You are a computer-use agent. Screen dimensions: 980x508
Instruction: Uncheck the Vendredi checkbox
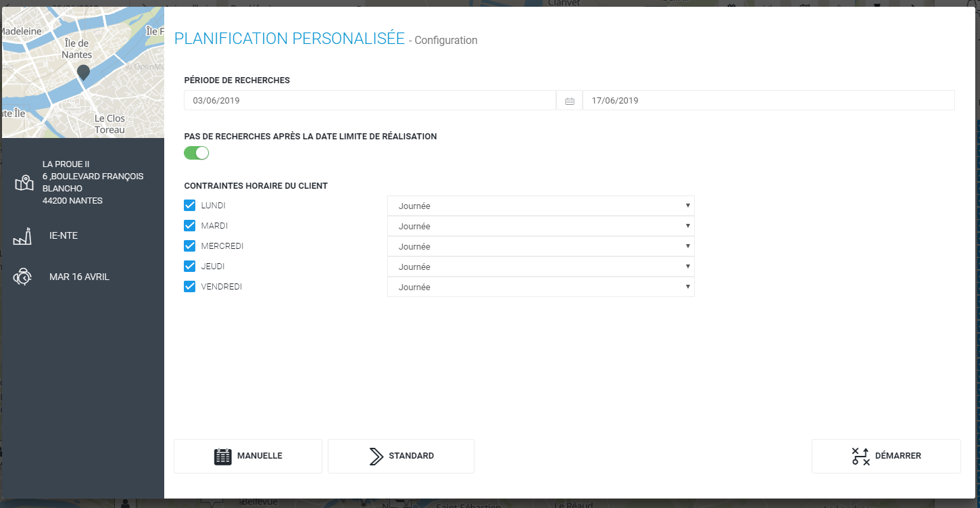190,287
